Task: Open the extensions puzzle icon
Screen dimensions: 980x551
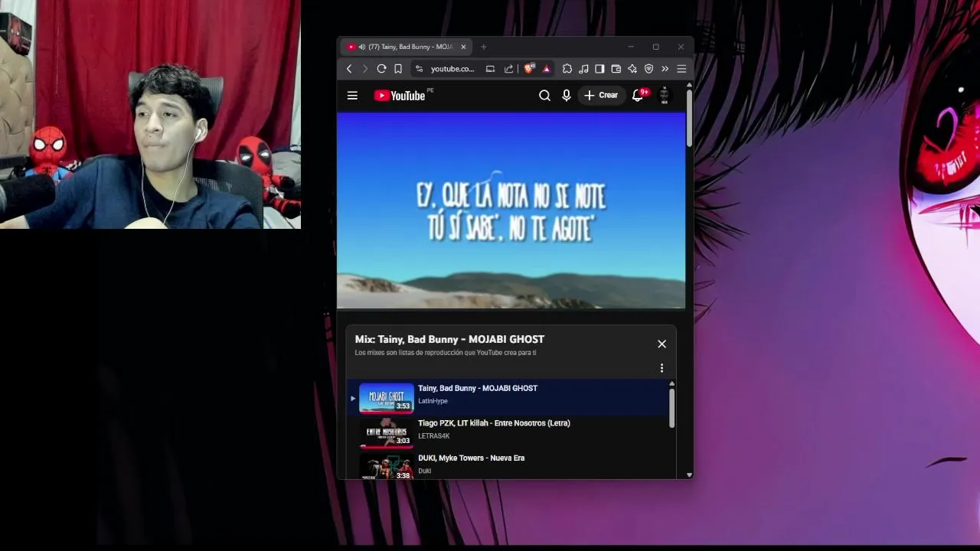Action: click(x=567, y=69)
